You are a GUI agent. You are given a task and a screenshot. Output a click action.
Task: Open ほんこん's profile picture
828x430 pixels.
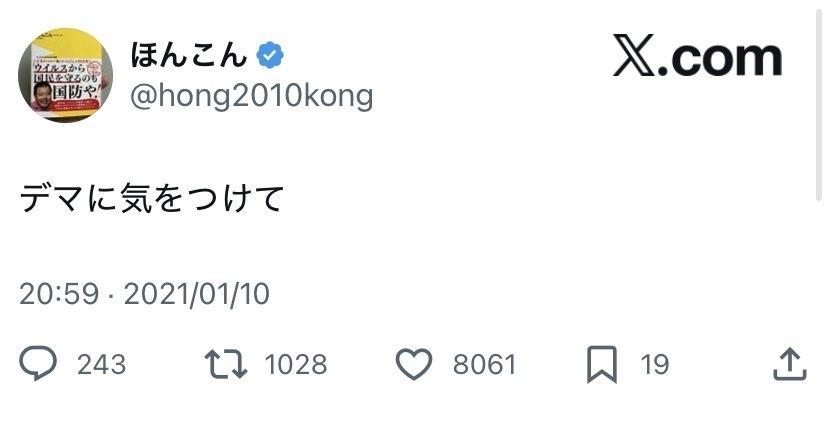click(x=65, y=75)
